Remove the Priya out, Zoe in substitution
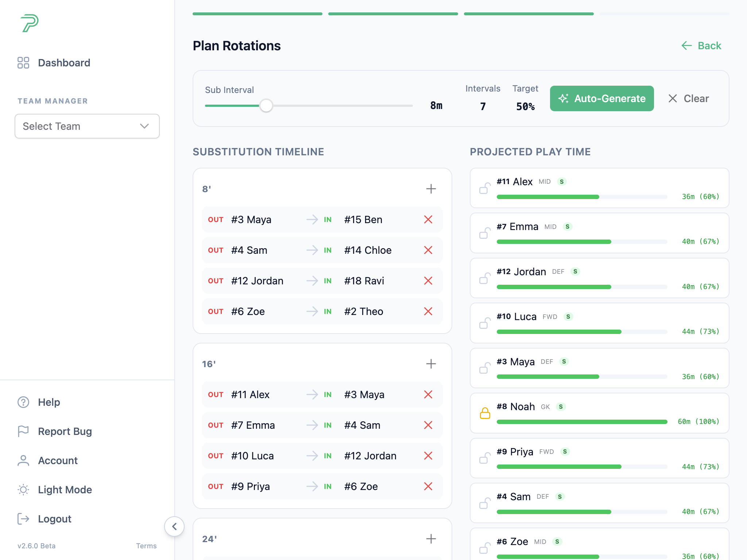 pos(428,486)
